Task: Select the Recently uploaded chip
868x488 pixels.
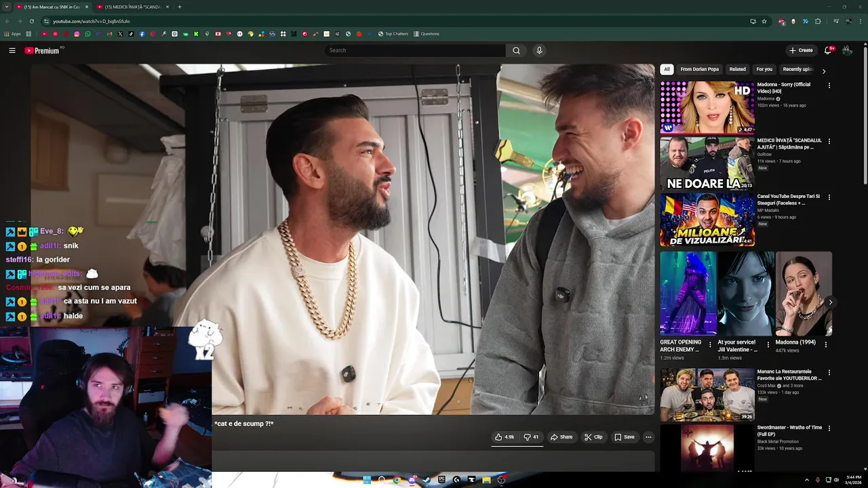Action: click(797, 69)
